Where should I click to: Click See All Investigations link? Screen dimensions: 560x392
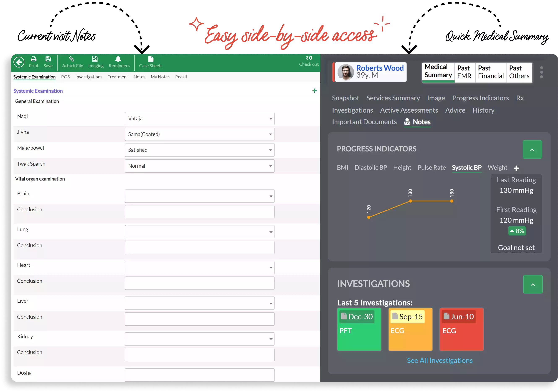tap(440, 360)
